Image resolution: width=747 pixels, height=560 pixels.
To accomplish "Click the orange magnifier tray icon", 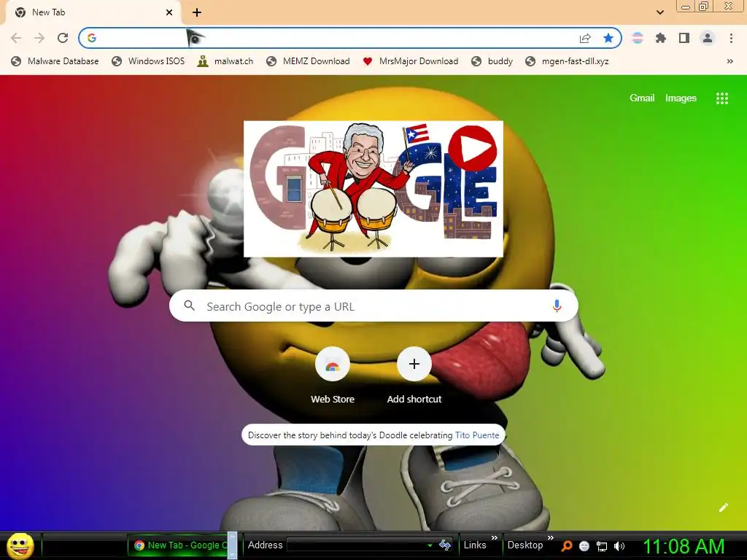I will pyautogui.click(x=567, y=546).
